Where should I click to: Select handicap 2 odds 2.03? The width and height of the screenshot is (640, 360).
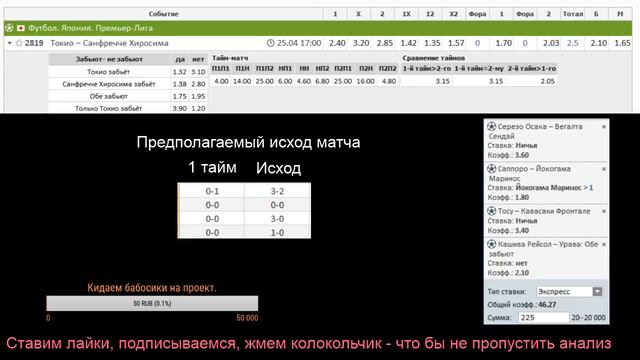551,43
